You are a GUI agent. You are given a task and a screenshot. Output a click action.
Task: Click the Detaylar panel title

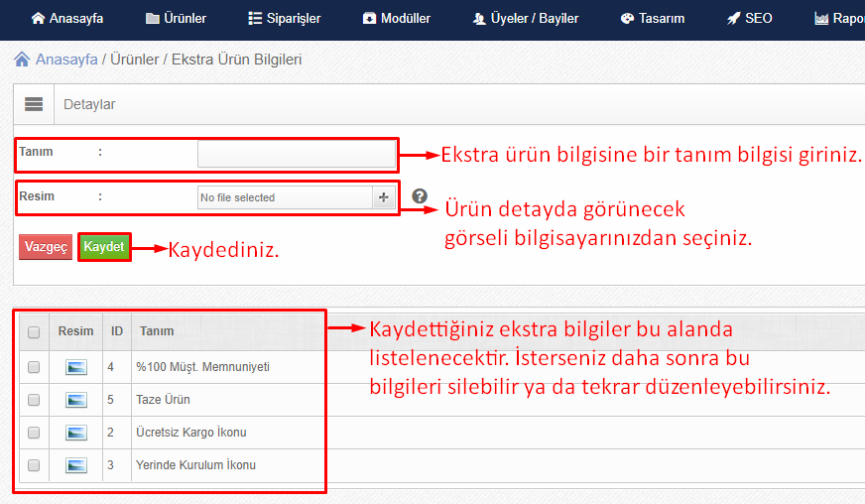[x=89, y=104]
